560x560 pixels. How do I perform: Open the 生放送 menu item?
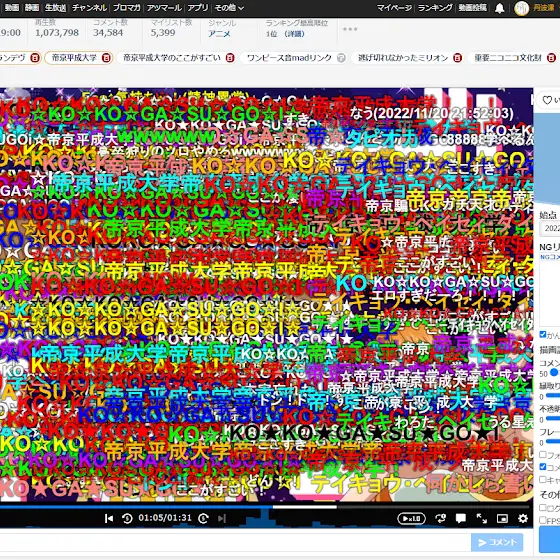tap(55, 8)
